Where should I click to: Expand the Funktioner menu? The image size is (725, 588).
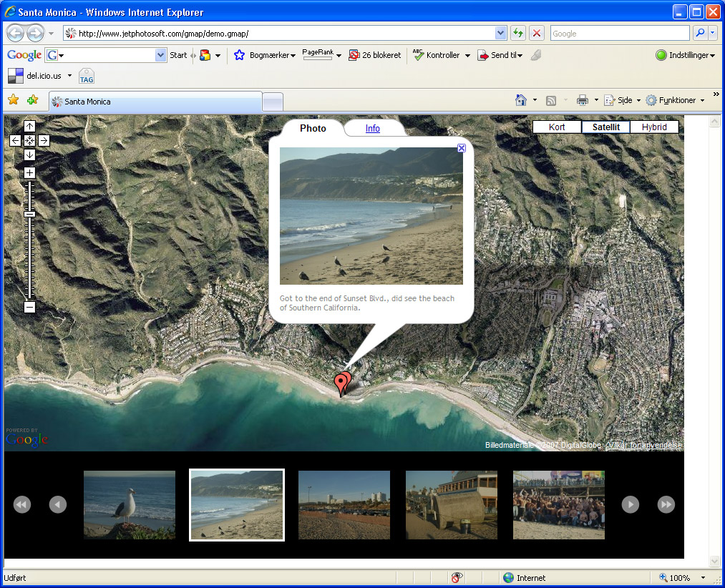tap(676, 100)
